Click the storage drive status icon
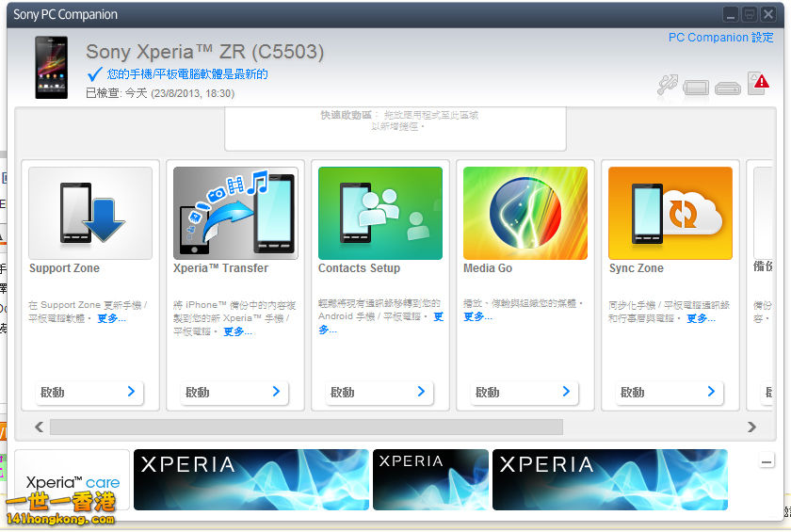This screenshot has width=791, height=532. 727,89
